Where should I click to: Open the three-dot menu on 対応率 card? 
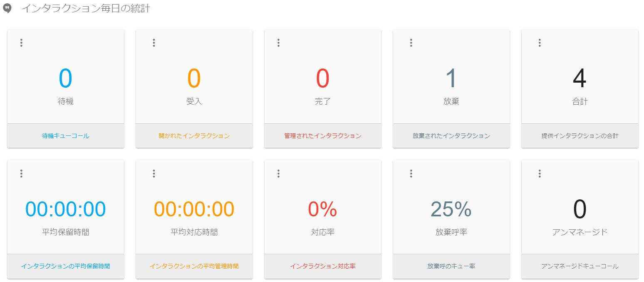(278, 174)
